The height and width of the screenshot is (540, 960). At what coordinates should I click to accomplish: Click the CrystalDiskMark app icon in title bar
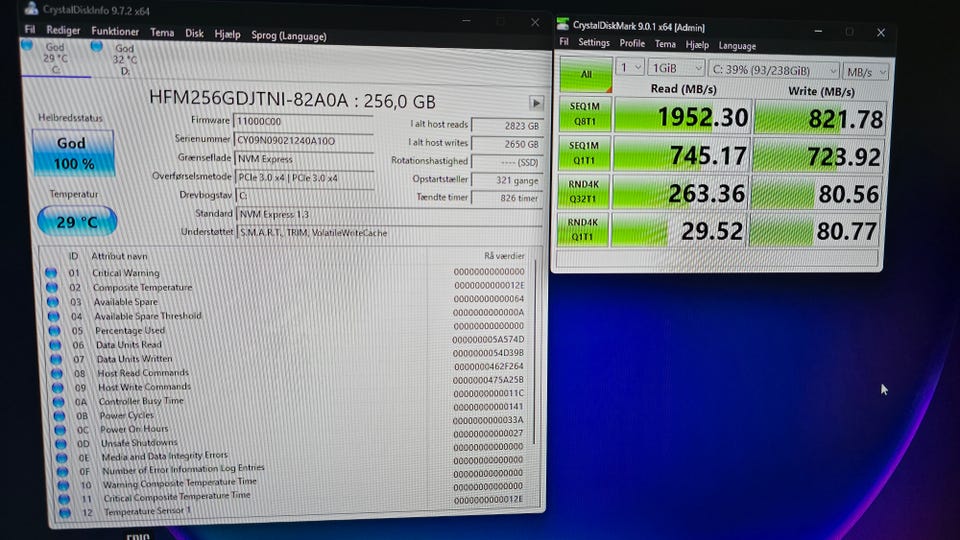(563, 24)
